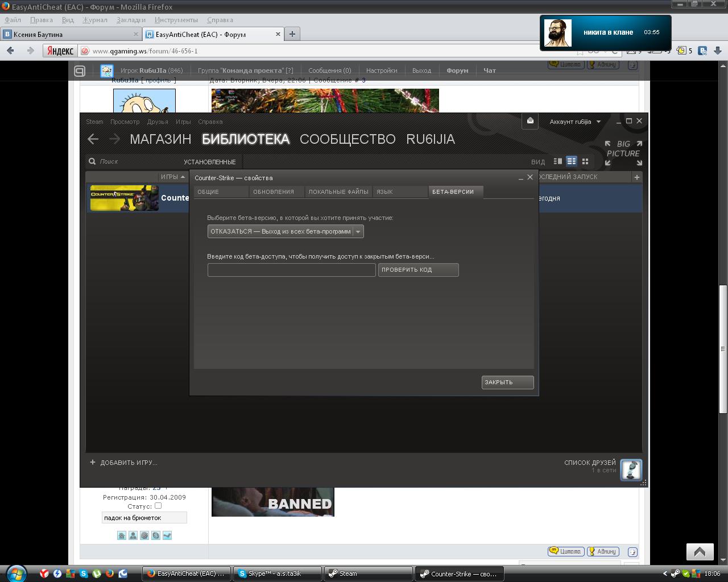
Task: Switch to Ксения Баутина Firefox tab
Action: [x=71, y=34]
